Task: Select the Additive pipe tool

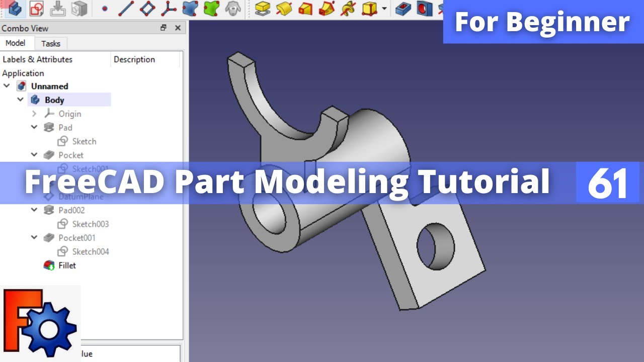Action: pyautogui.click(x=327, y=9)
